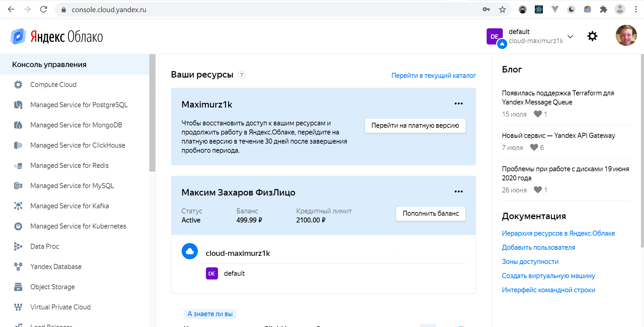Click the Compute Cloud chip icon

point(18,85)
